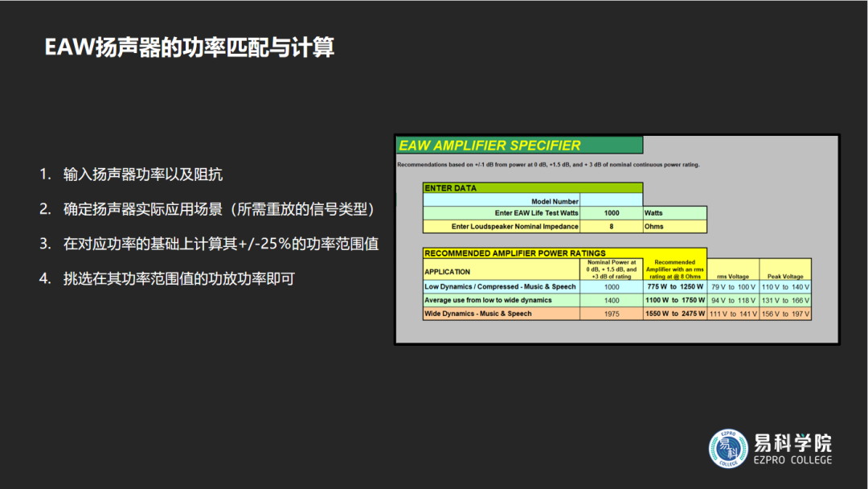Viewport: 868px width, 489px height.
Task: Click the RECOMMENDED AMPLIFIER POWER RATINGS header
Action: click(x=565, y=253)
